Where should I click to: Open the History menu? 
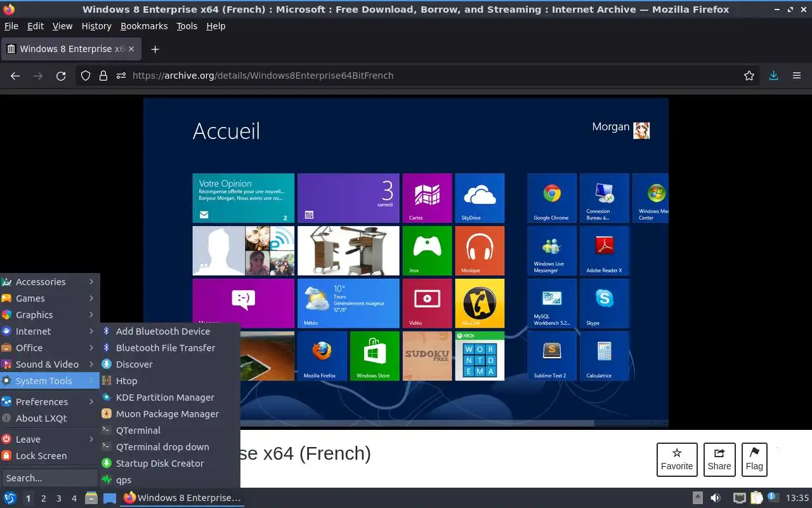click(96, 26)
